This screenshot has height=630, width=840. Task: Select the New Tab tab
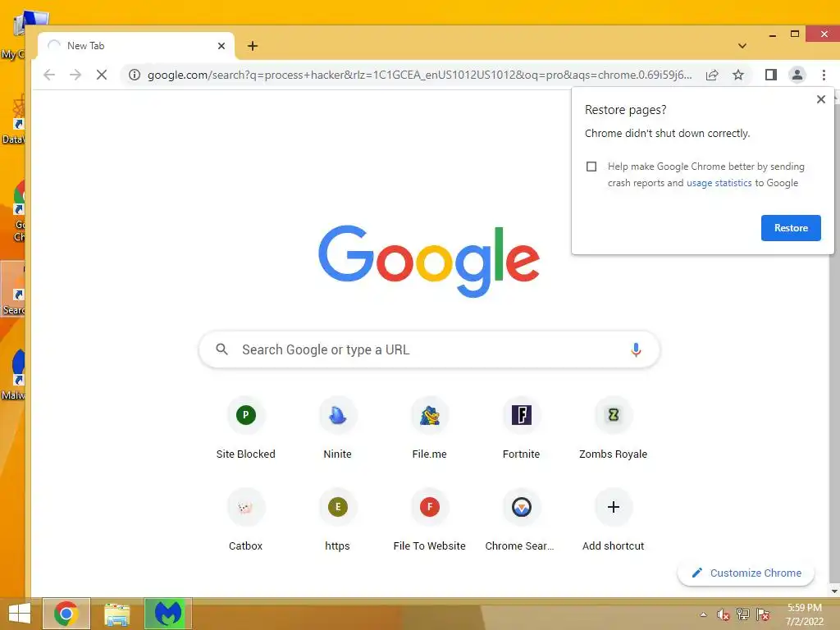pos(135,46)
